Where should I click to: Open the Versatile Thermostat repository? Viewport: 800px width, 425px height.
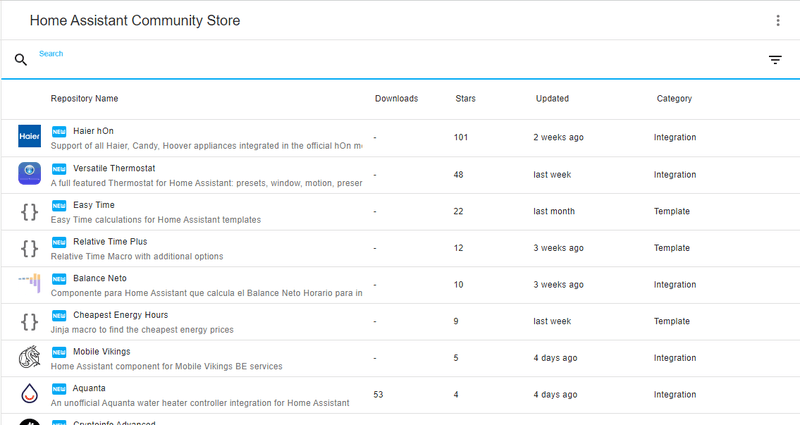point(114,168)
